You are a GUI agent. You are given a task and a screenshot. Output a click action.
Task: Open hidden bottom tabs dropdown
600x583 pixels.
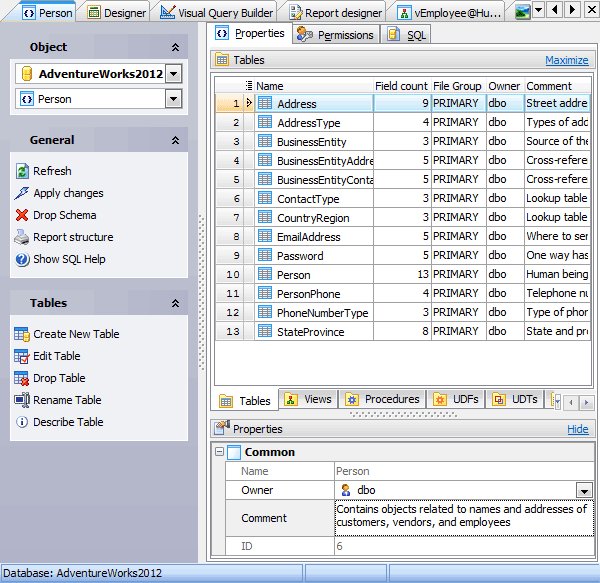click(x=558, y=402)
